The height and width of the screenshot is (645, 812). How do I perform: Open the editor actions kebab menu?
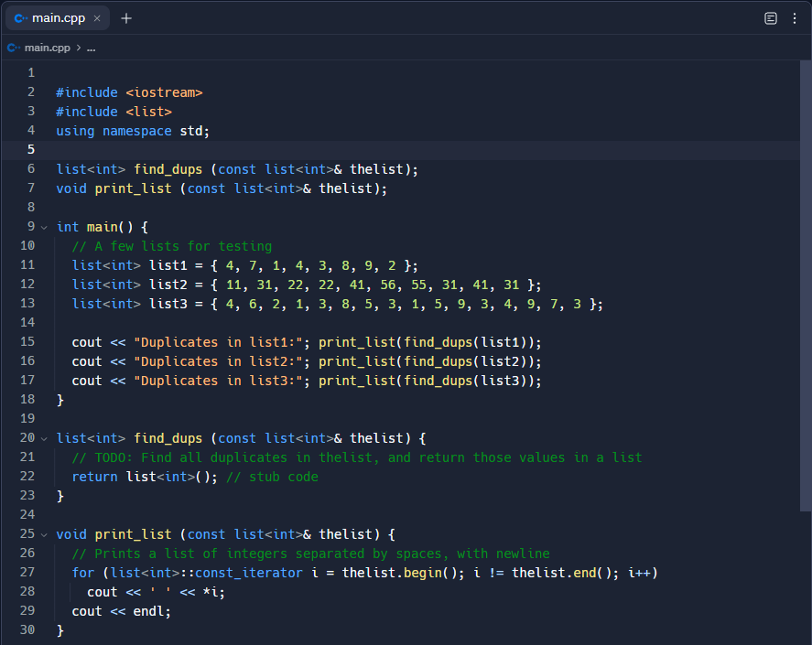[x=795, y=17]
